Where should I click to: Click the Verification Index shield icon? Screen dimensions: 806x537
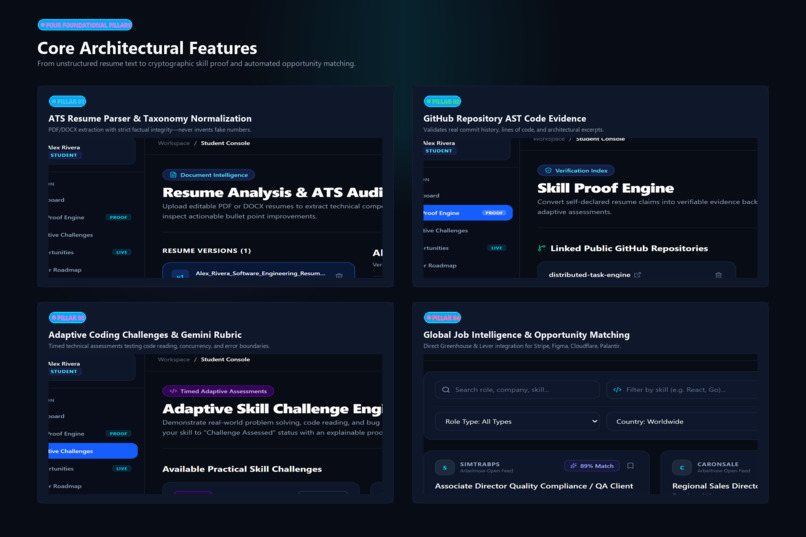[548, 170]
